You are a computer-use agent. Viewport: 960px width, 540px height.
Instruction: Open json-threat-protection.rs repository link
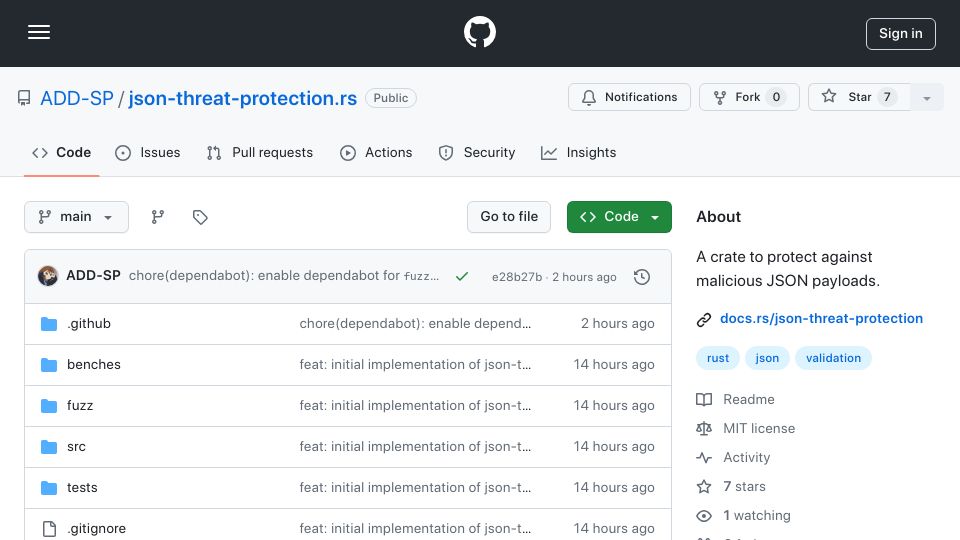tap(242, 98)
